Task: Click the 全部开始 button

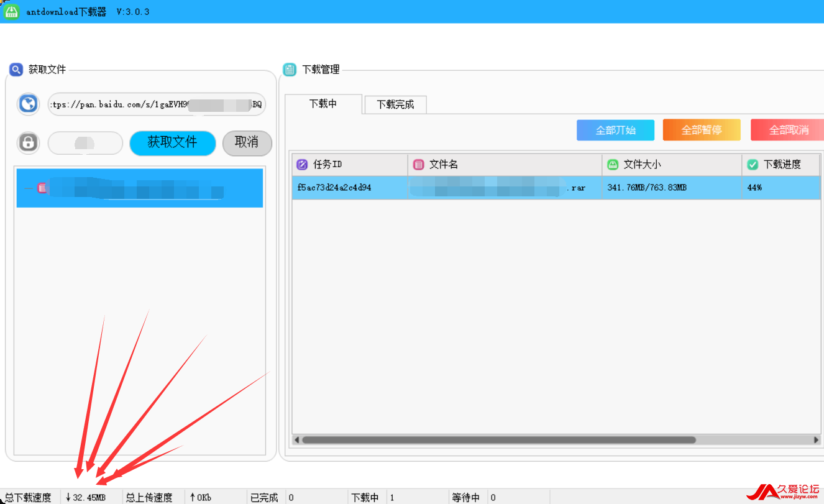Action: tap(615, 130)
